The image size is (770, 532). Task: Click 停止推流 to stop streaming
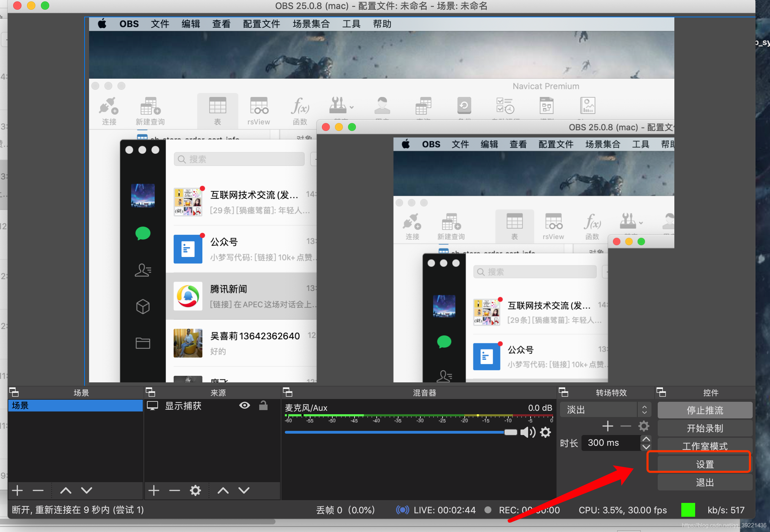click(705, 410)
